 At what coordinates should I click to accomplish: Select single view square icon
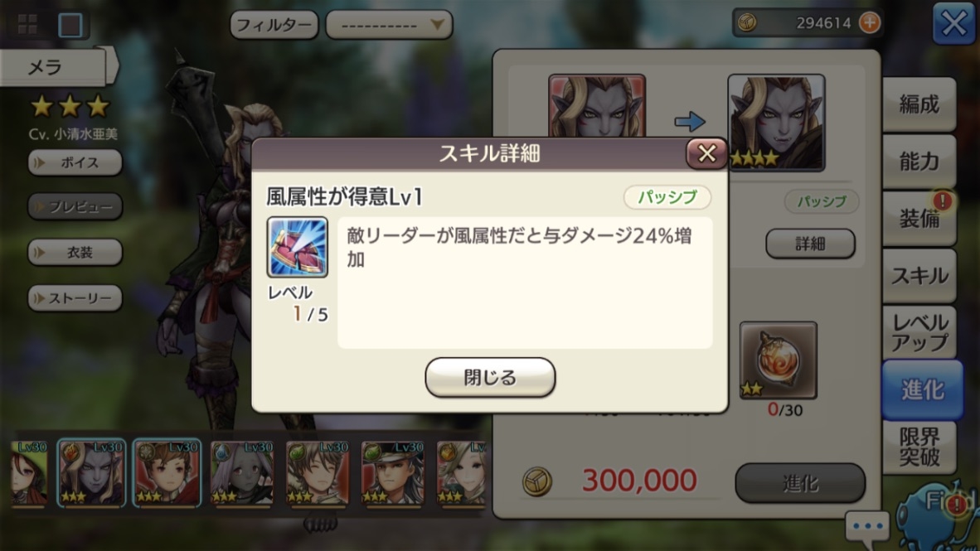coord(70,25)
